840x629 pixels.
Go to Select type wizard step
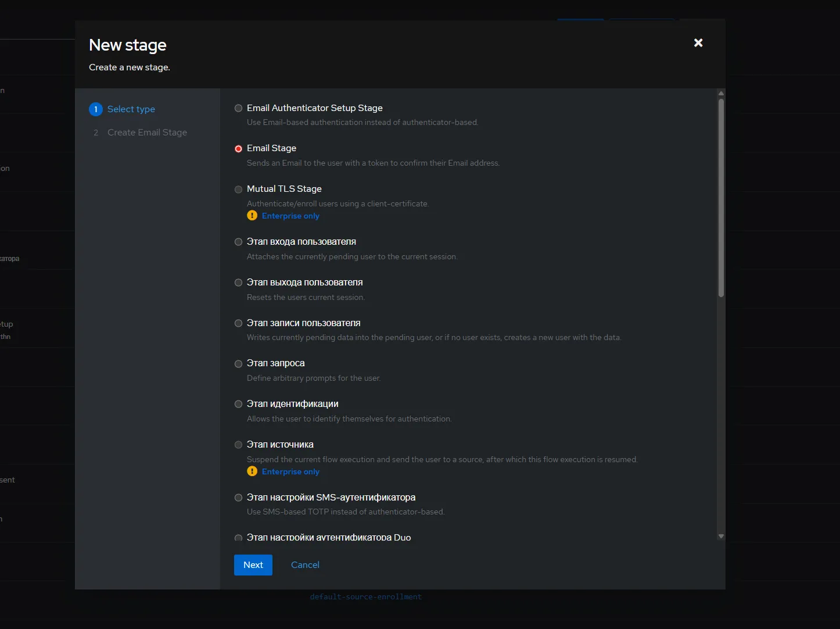point(131,109)
